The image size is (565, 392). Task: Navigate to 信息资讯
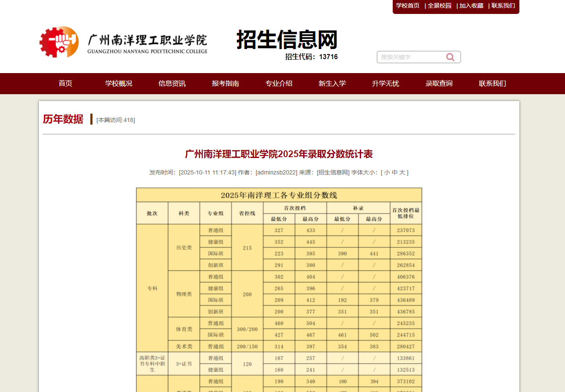(171, 84)
